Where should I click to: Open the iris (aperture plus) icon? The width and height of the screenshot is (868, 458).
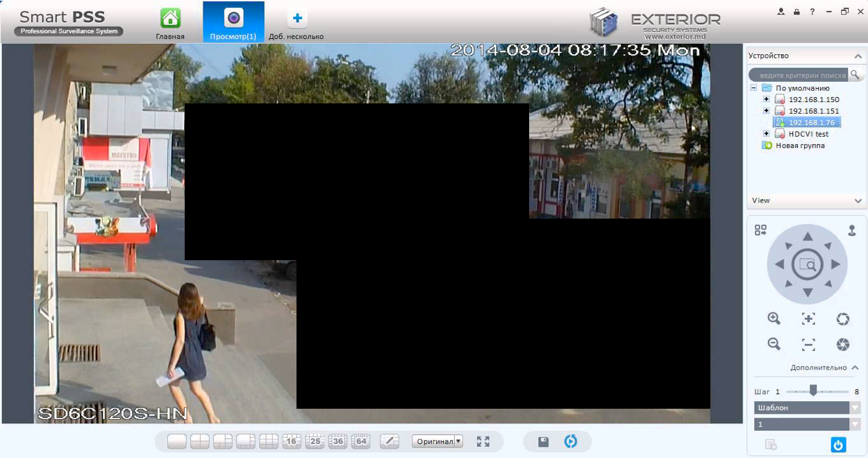[x=843, y=319]
